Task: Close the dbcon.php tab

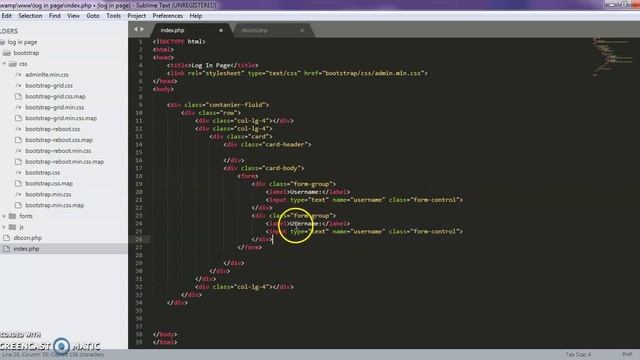Action: 302,30
